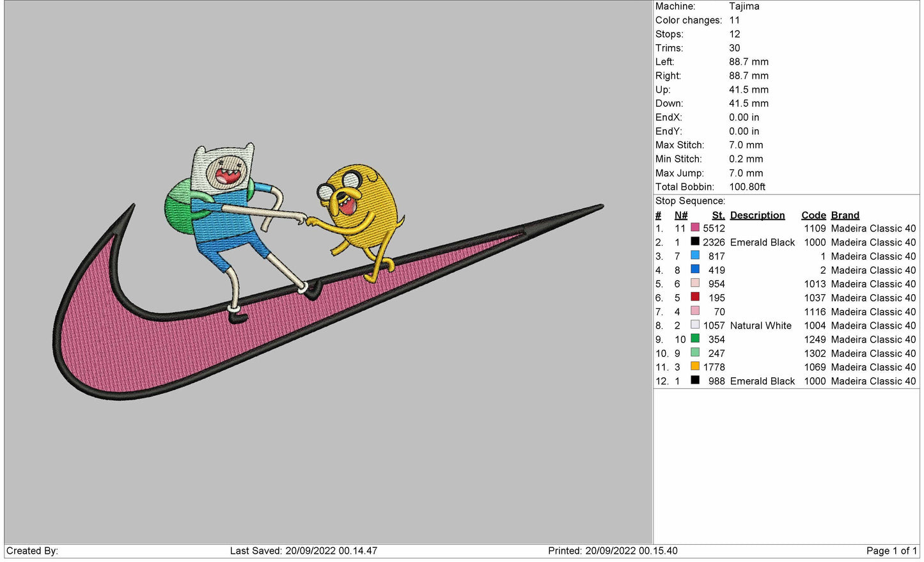
Task: Click the N# column header
Action: coord(681,215)
